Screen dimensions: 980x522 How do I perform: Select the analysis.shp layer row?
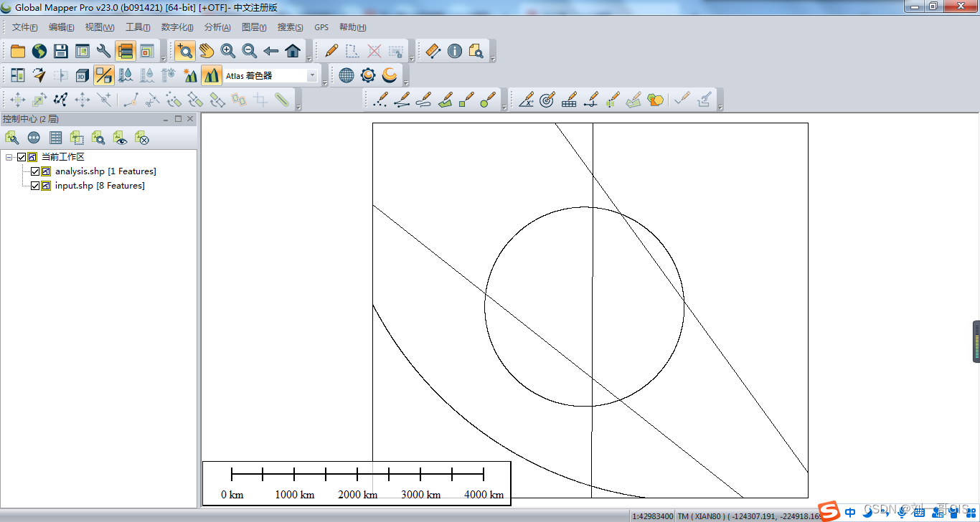[x=105, y=171]
